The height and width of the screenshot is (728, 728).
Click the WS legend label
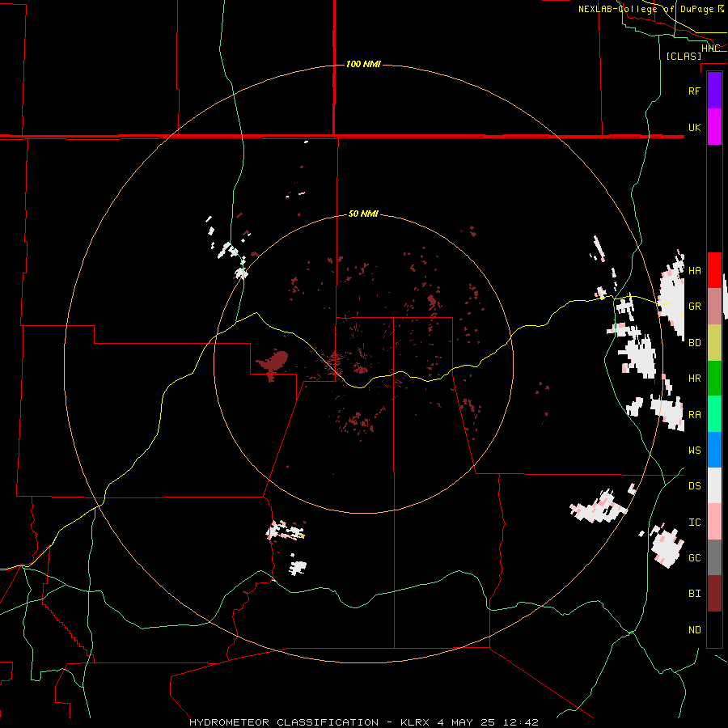[x=694, y=450]
